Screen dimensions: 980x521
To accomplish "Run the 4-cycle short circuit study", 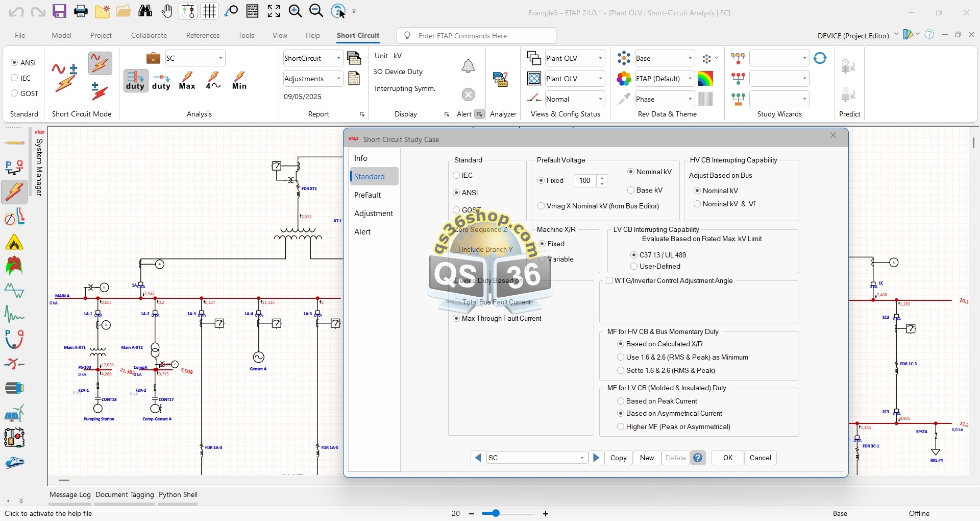I will [213, 80].
